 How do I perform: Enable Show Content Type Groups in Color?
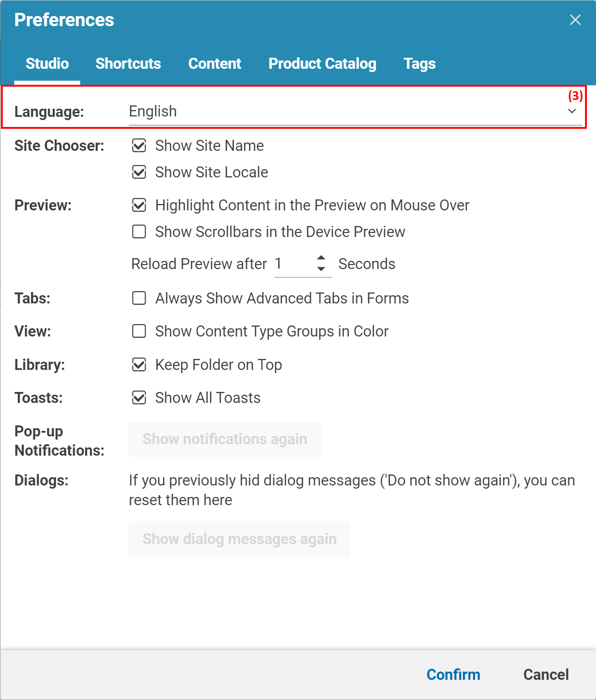pyautogui.click(x=139, y=331)
